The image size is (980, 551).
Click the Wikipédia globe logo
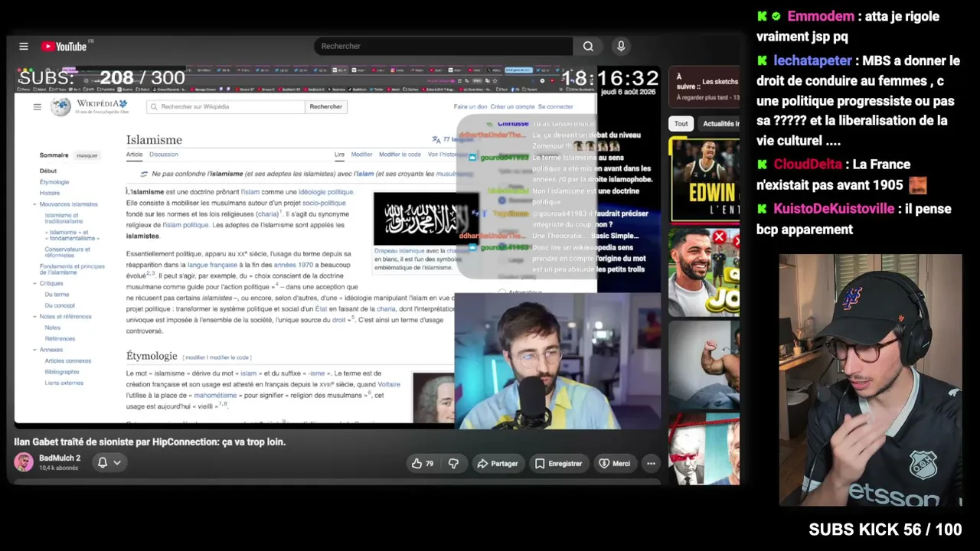point(60,107)
